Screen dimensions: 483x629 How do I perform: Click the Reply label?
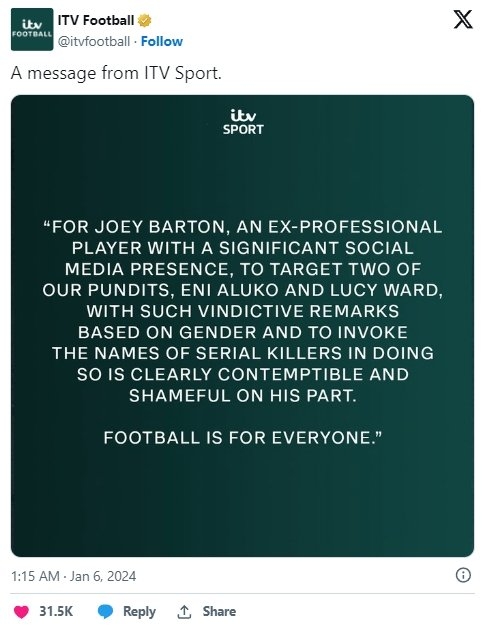[x=139, y=611]
